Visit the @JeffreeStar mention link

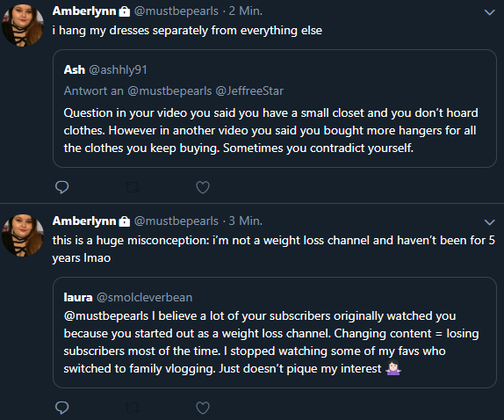point(249,91)
